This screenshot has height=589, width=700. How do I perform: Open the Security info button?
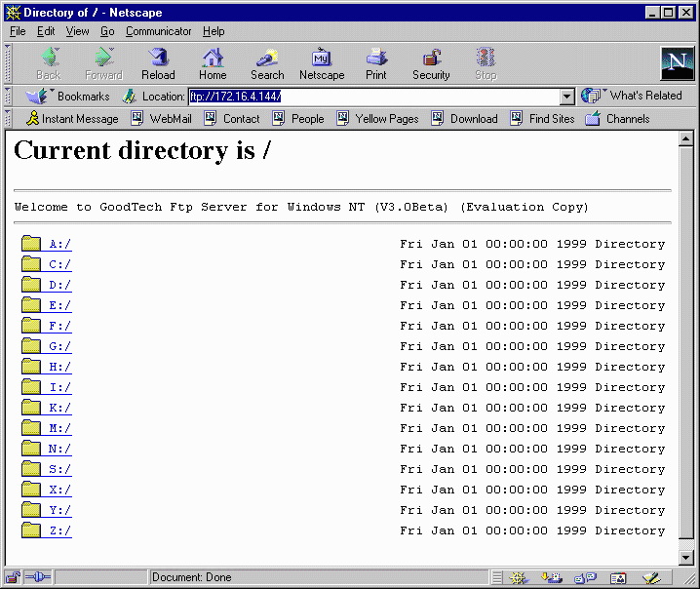click(x=431, y=63)
